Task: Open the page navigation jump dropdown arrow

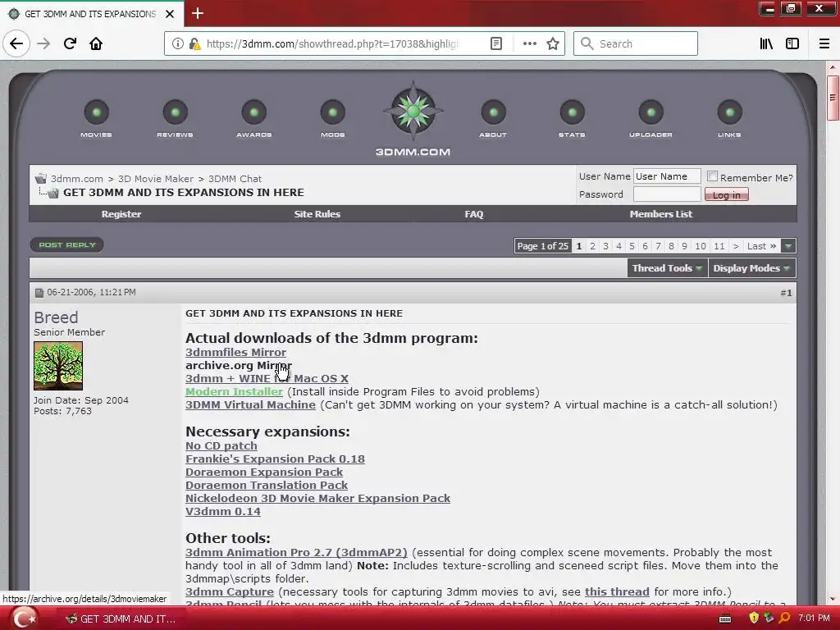Action: click(788, 246)
